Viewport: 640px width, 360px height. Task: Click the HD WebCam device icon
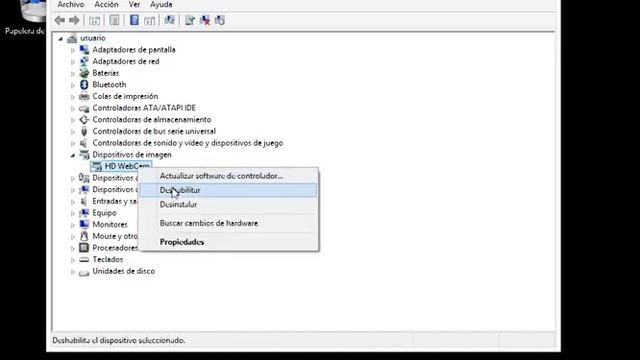coord(97,166)
